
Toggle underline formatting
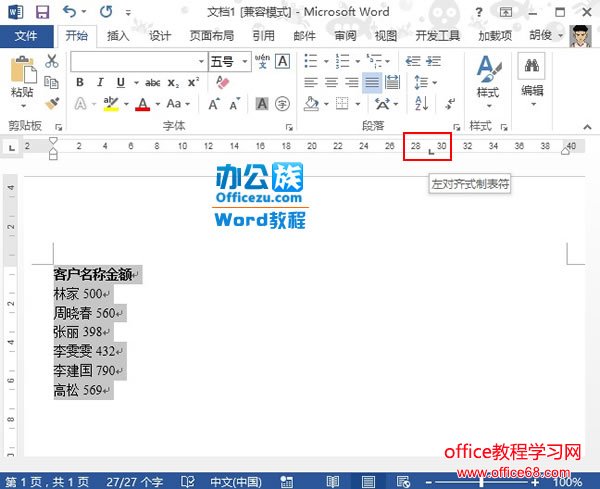pyautogui.click(x=121, y=82)
